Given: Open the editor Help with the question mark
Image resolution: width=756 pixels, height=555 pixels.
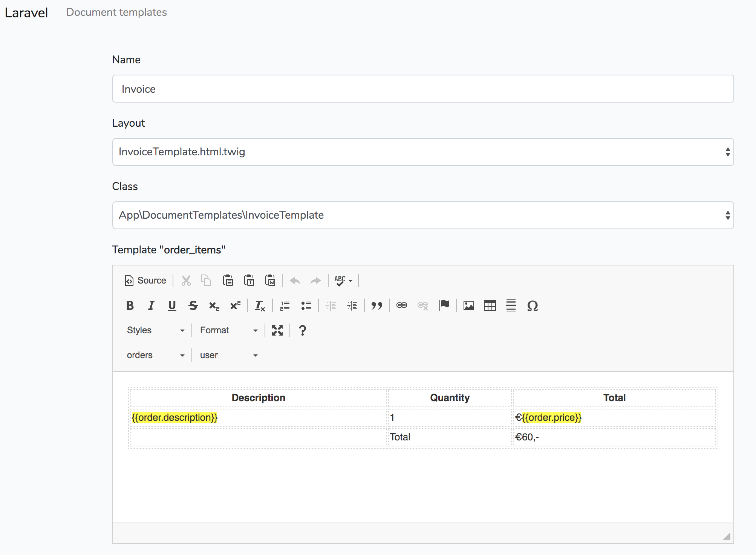Looking at the screenshot, I should (302, 330).
